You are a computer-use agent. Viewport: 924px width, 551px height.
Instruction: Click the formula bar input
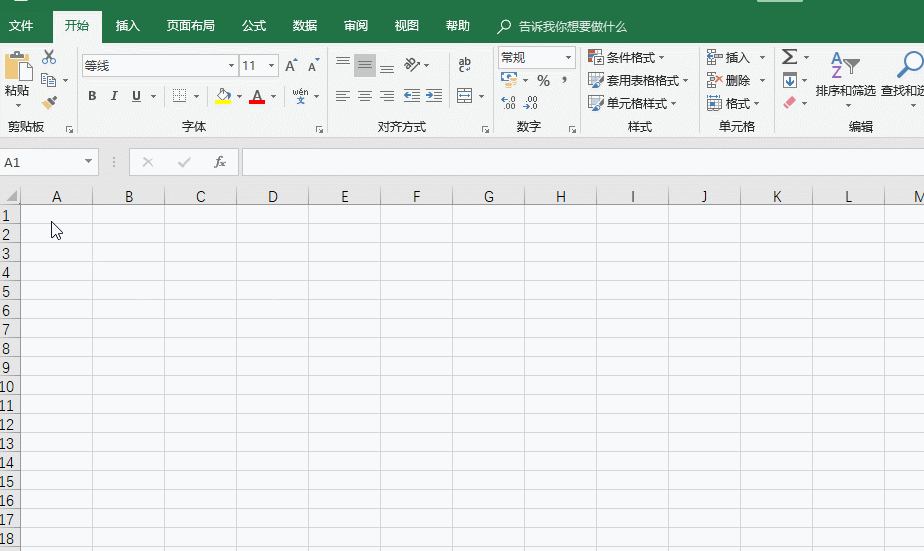[583, 162]
